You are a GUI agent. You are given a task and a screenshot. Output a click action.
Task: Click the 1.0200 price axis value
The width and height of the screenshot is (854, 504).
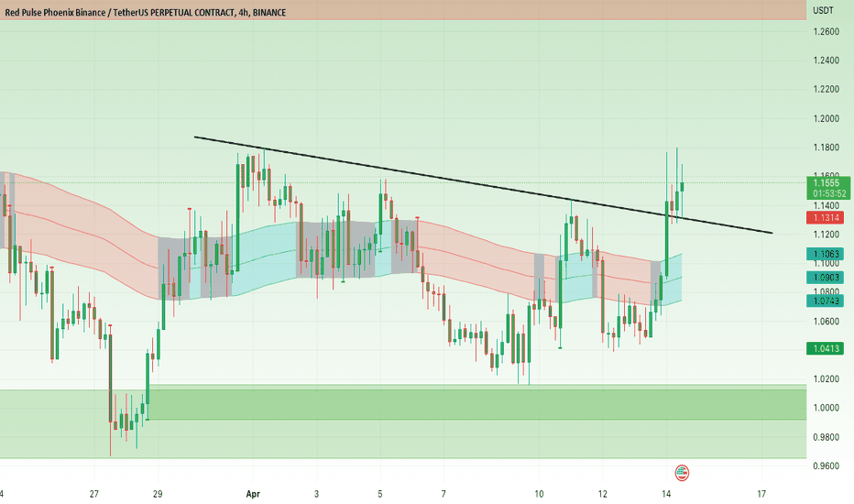(827, 379)
